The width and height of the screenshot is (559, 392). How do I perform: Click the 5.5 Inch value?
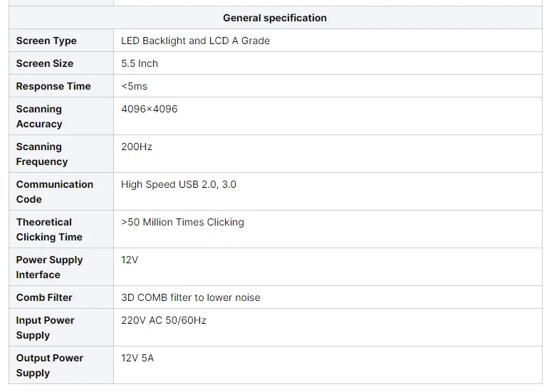point(140,63)
